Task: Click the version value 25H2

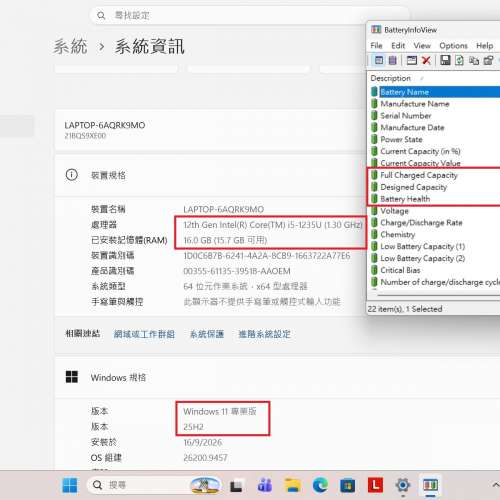Action: click(193, 427)
